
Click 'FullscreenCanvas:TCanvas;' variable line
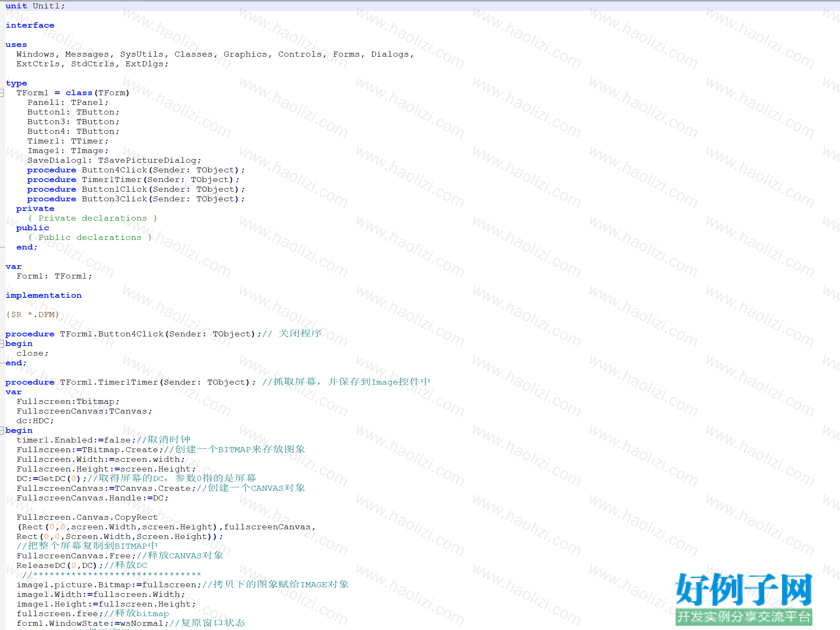coord(84,411)
